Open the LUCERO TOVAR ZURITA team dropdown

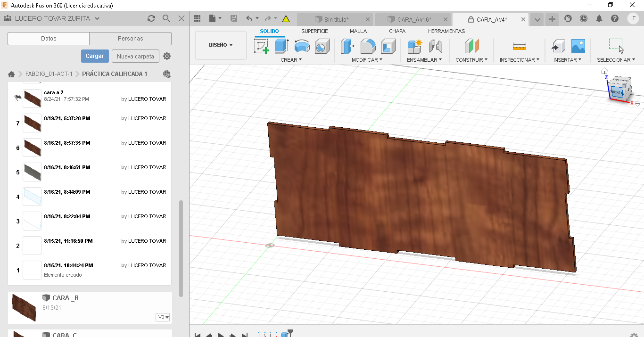[x=97, y=18]
